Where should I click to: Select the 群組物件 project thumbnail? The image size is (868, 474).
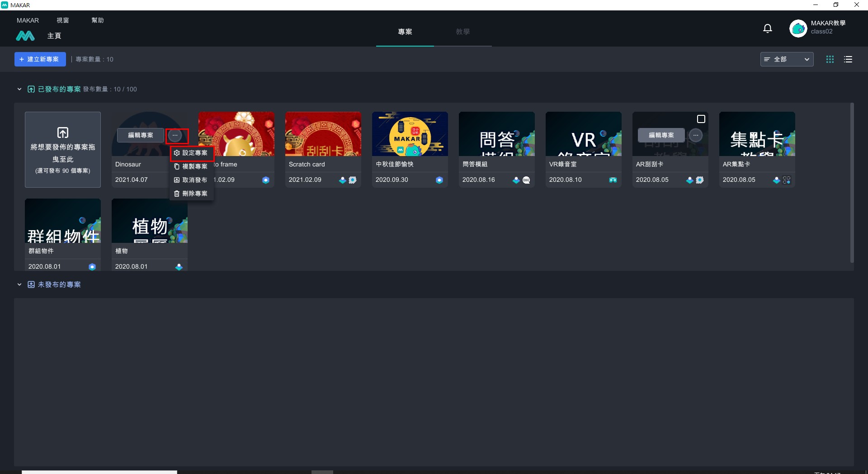coord(63,221)
